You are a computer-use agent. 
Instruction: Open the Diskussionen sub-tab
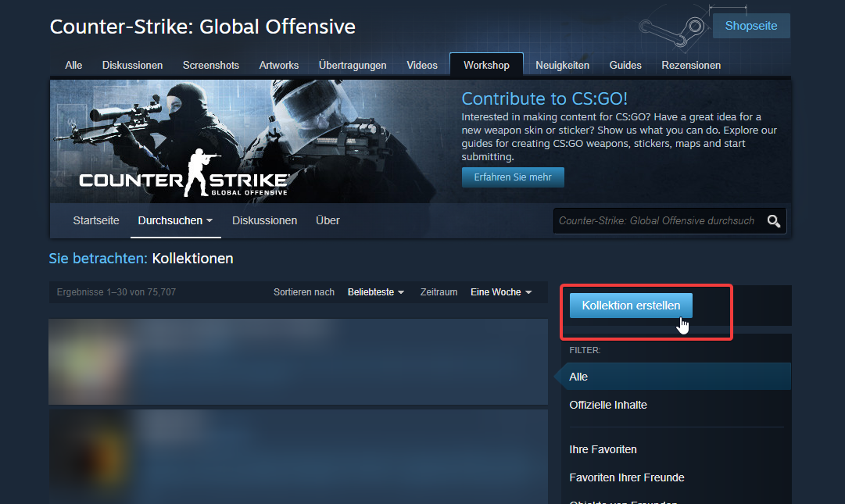tap(264, 220)
